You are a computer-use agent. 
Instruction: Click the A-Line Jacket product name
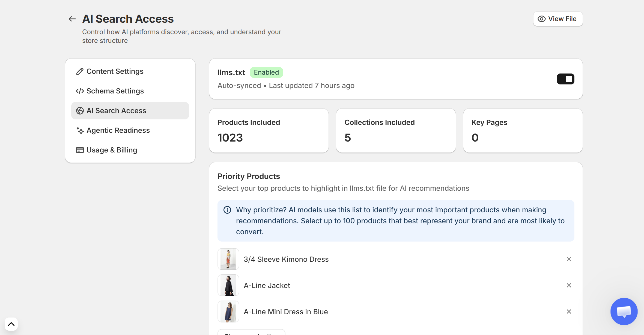267,285
